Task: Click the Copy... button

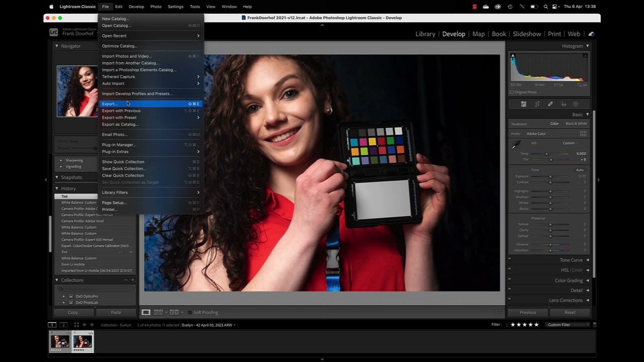Action: [74, 312]
